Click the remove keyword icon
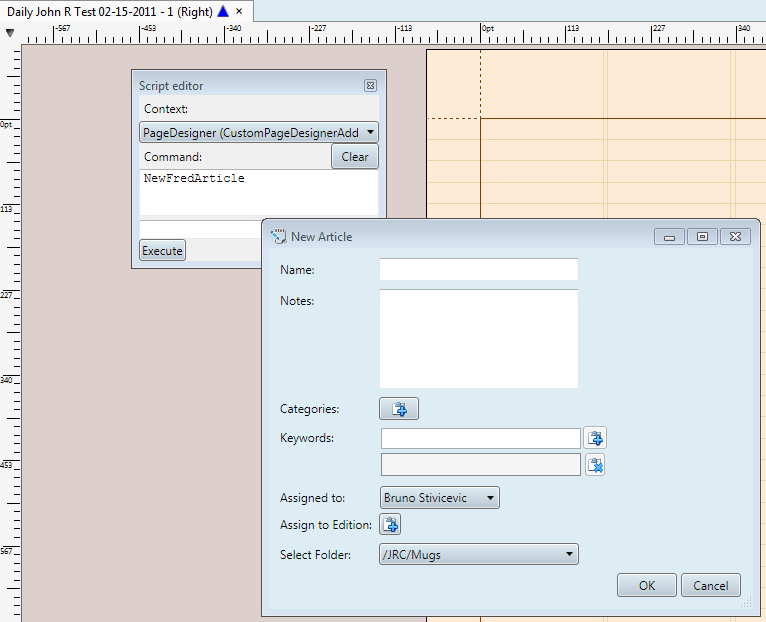Viewport: 766px width, 622px height. click(x=595, y=465)
